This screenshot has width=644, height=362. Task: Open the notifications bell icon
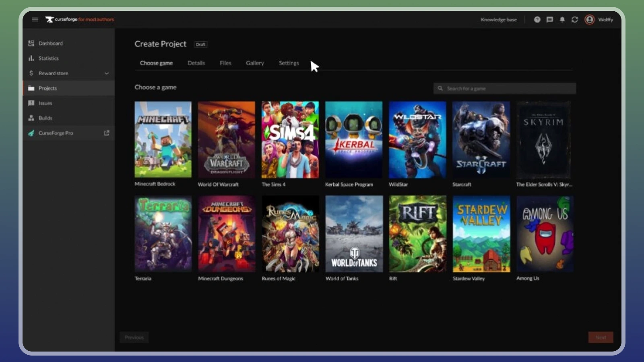(562, 19)
